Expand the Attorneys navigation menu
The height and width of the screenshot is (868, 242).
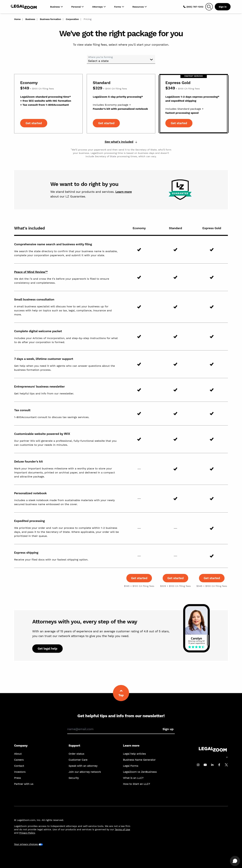pos(98,7)
